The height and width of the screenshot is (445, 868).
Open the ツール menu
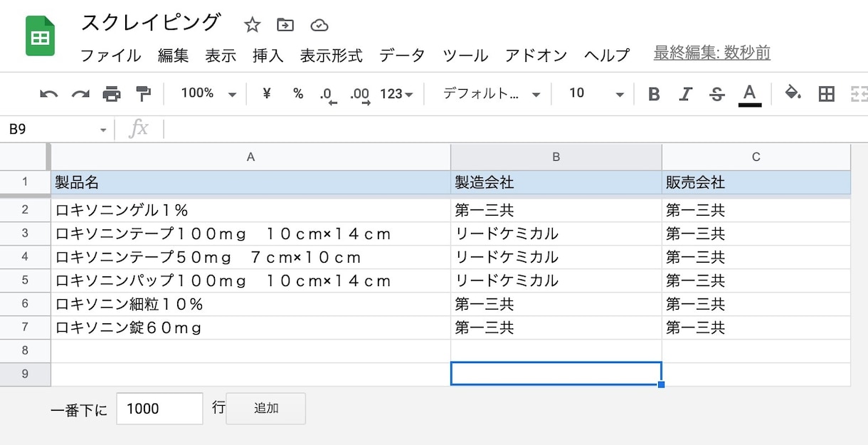point(465,56)
